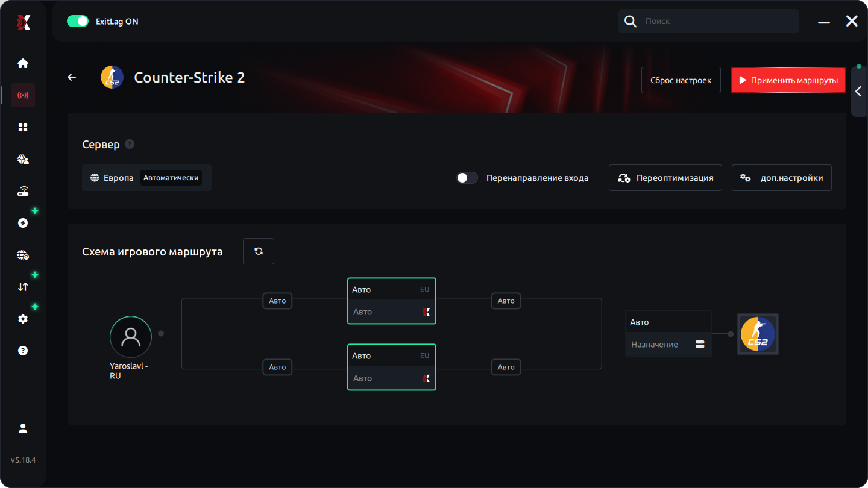The image size is (868, 488).
Task: Select the connection signal sidebar icon
Action: (x=23, y=95)
